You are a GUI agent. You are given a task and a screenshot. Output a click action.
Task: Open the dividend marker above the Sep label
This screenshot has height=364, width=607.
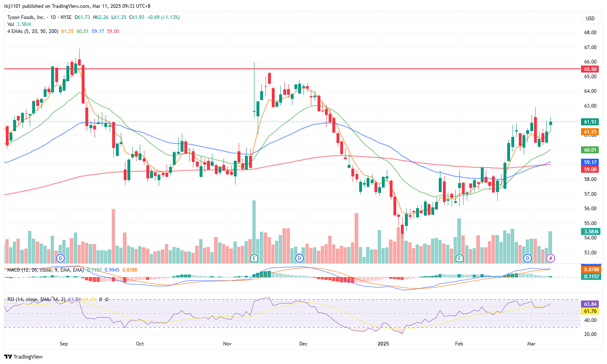point(61,258)
